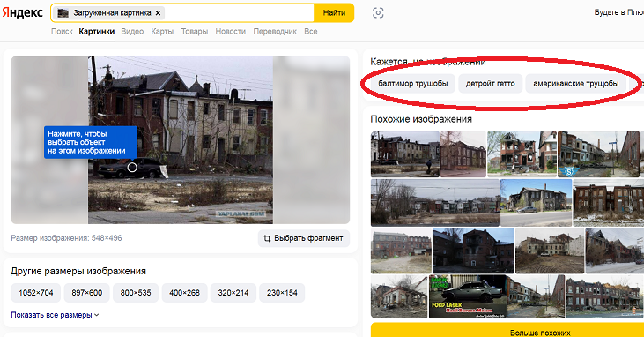Switch to the Поиск tab
The width and height of the screenshot is (644, 337).
click(62, 31)
